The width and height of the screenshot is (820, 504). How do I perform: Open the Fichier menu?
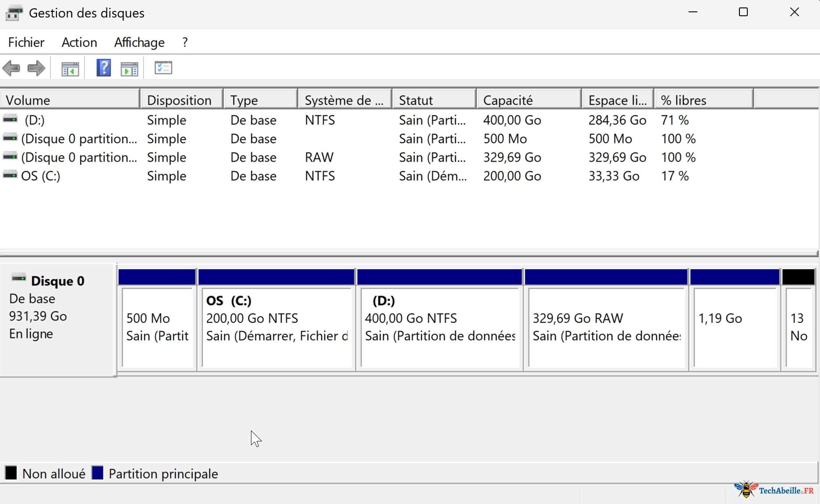[26, 42]
